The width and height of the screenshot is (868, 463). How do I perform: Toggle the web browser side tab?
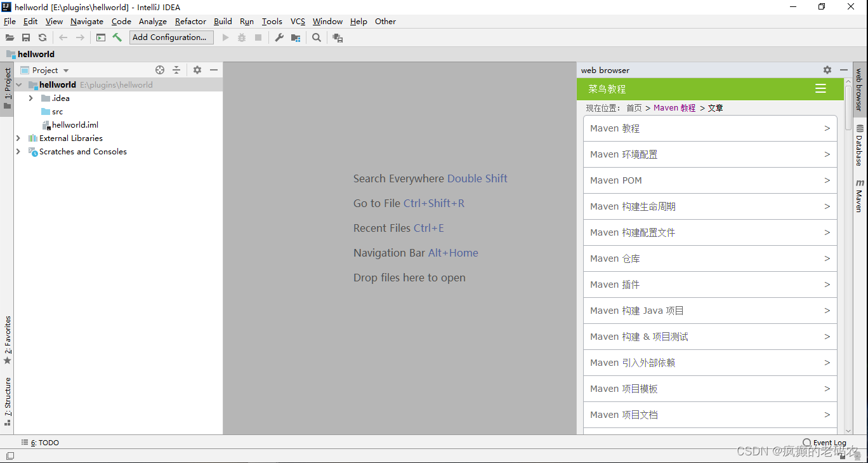(x=860, y=89)
